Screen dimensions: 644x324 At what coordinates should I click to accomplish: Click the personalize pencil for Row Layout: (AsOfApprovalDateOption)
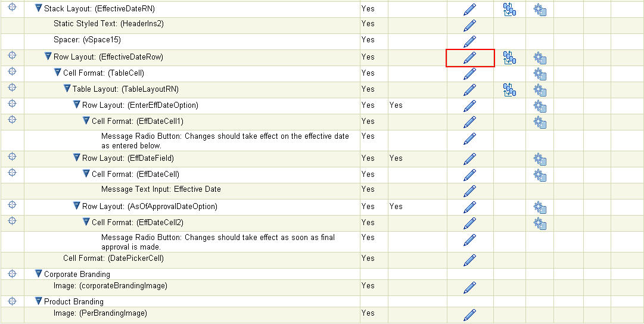[x=470, y=207]
